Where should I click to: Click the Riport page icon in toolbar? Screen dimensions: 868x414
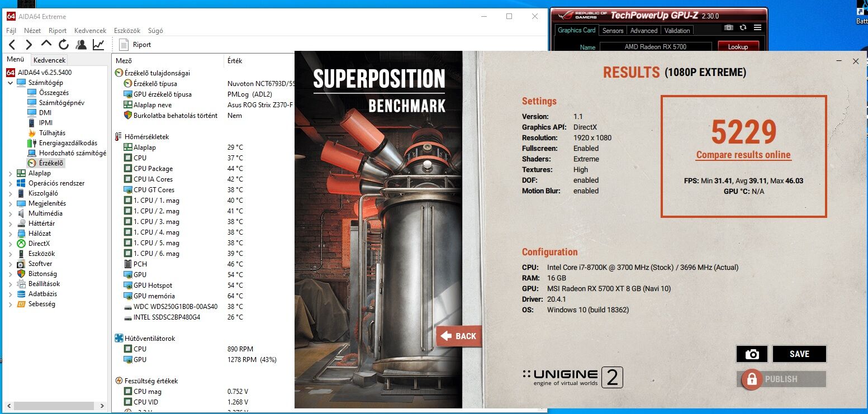tap(124, 45)
